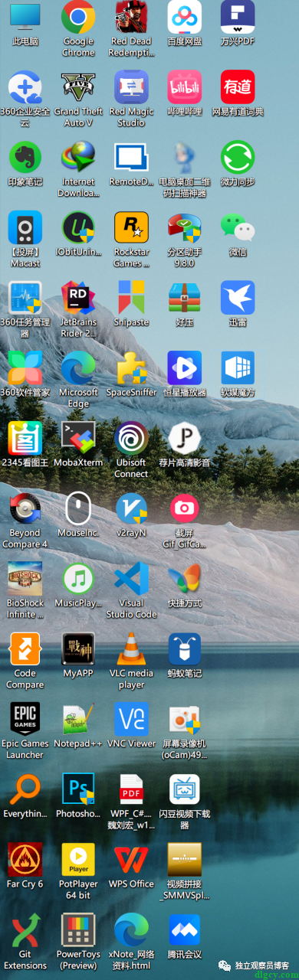This screenshot has width=299, height=980.
Task: Open 快捷方式 butterfly icon
Action: pyautogui.click(x=185, y=578)
